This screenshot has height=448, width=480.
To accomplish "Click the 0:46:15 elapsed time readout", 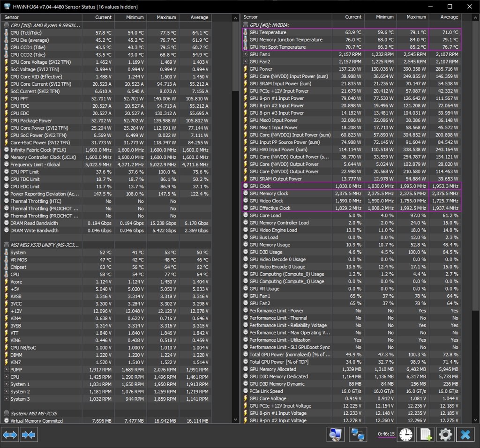I will (x=386, y=434).
